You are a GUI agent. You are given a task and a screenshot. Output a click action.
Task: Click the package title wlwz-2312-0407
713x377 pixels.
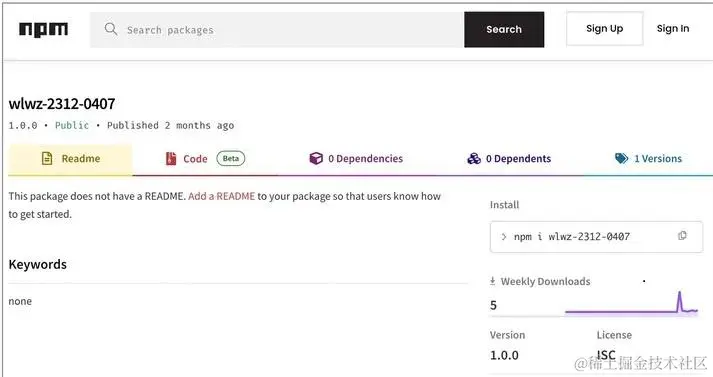click(x=62, y=104)
